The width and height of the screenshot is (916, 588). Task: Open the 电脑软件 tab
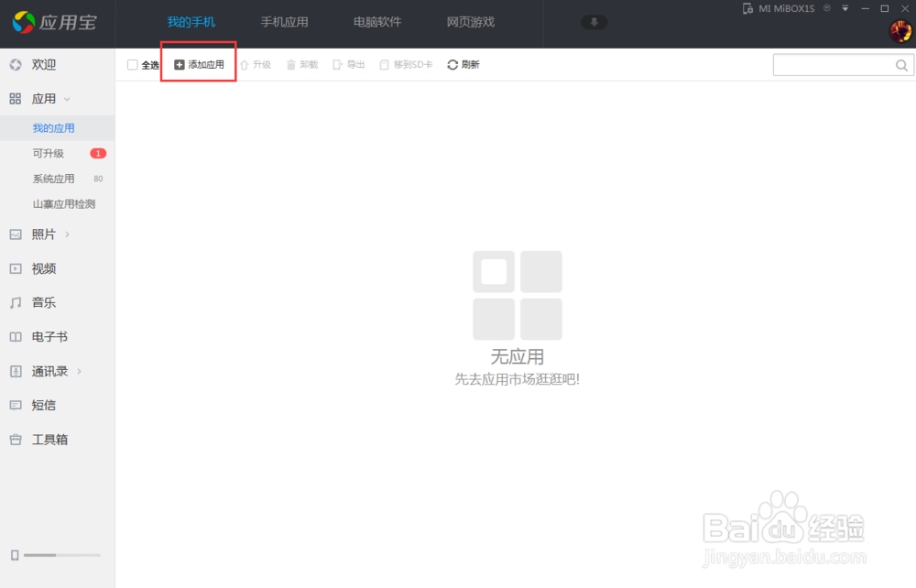377,22
